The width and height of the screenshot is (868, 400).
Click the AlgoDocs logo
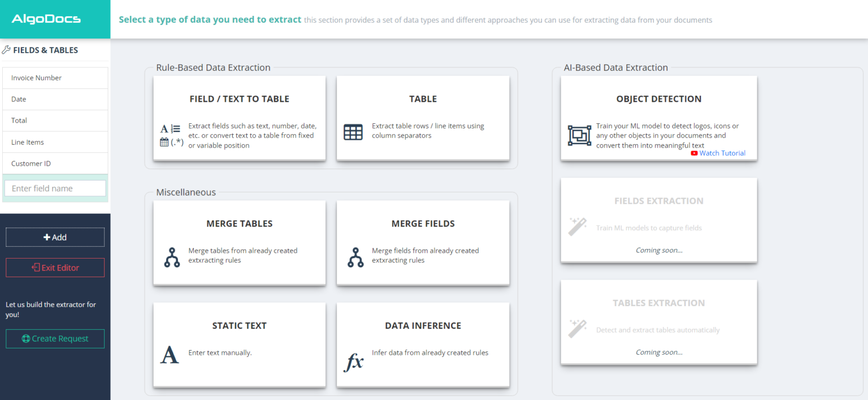45,18
